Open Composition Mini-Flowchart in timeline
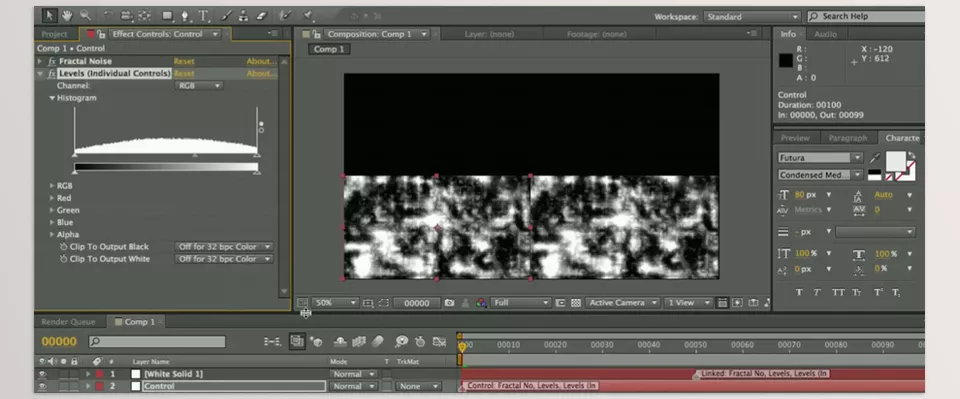960x399 pixels. (272, 341)
